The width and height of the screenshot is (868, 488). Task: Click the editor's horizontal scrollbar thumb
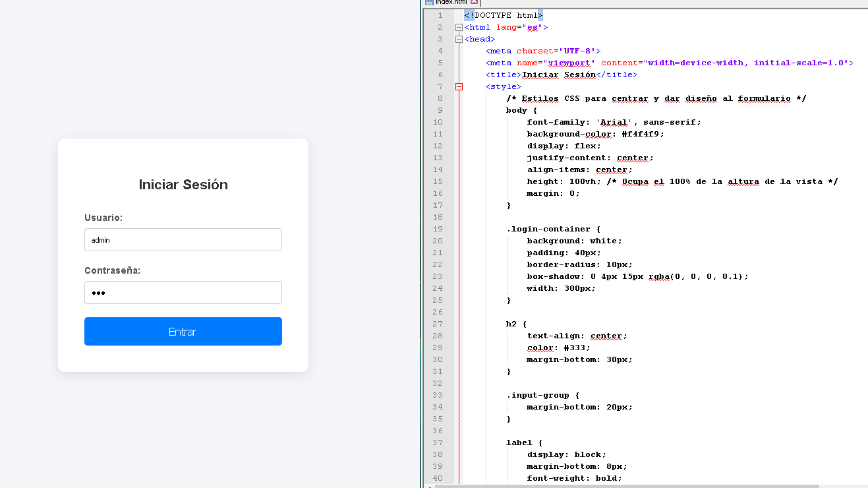(626, 486)
